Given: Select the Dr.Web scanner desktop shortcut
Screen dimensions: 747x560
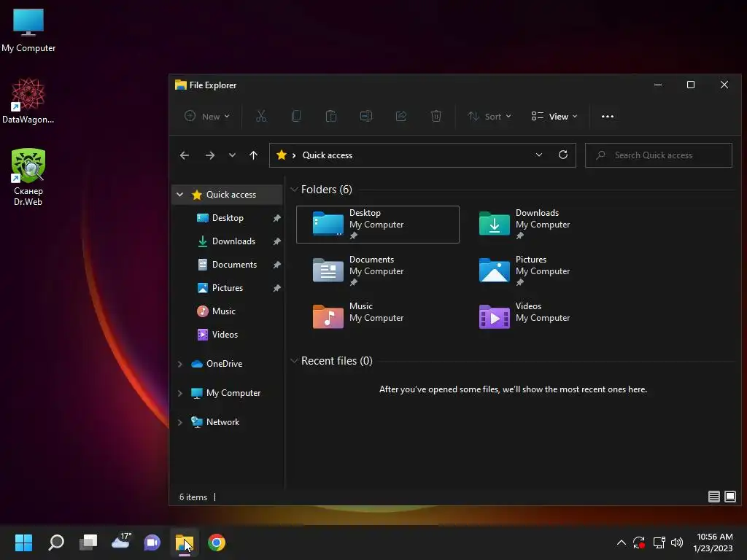Looking at the screenshot, I should (28, 177).
